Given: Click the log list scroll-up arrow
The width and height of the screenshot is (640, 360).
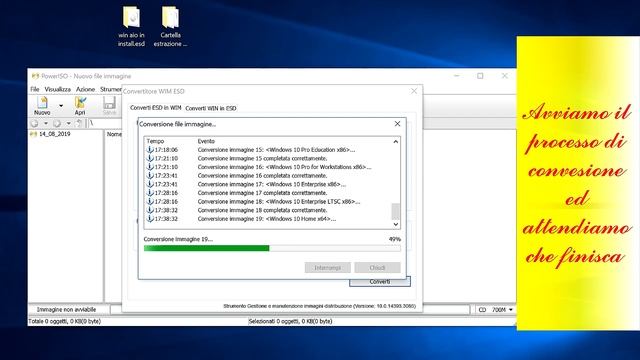Looking at the screenshot, I should point(396,142).
